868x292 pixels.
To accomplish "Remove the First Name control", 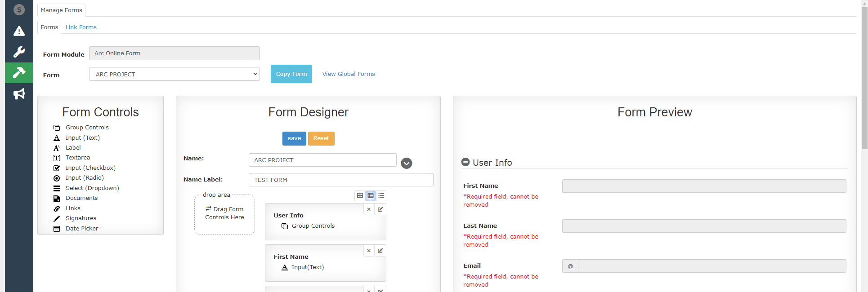I will tap(369, 251).
